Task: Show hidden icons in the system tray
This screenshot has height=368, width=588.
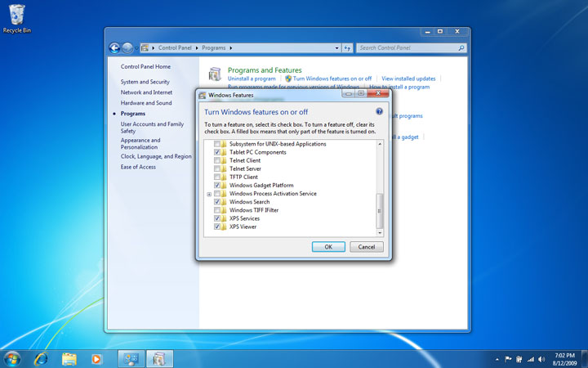Action: tap(497, 359)
